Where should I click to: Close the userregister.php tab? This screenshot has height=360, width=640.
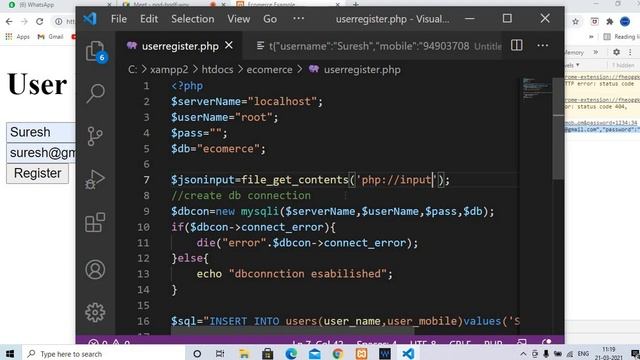[x=229, y=45]
